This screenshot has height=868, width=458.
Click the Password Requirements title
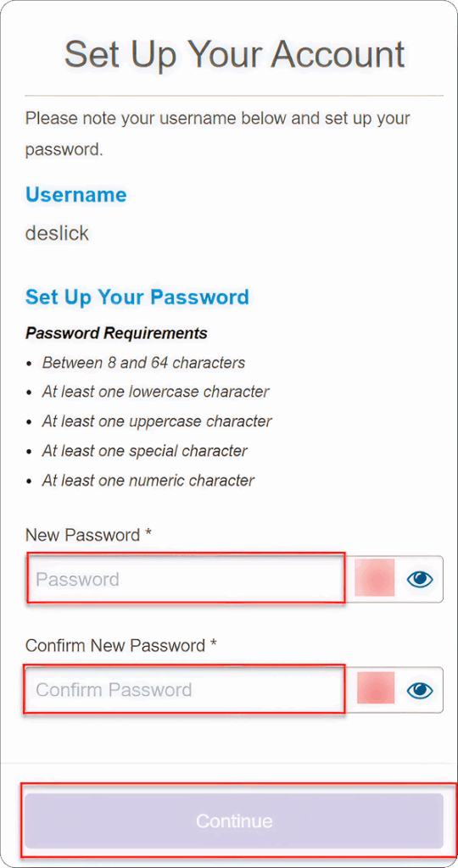pos(117,333)
